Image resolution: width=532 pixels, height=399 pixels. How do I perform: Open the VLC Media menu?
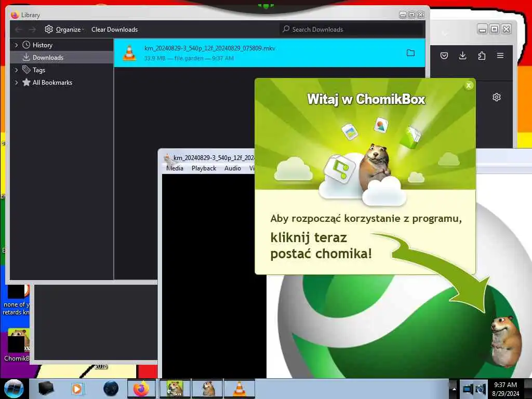[x=175, y=168]
